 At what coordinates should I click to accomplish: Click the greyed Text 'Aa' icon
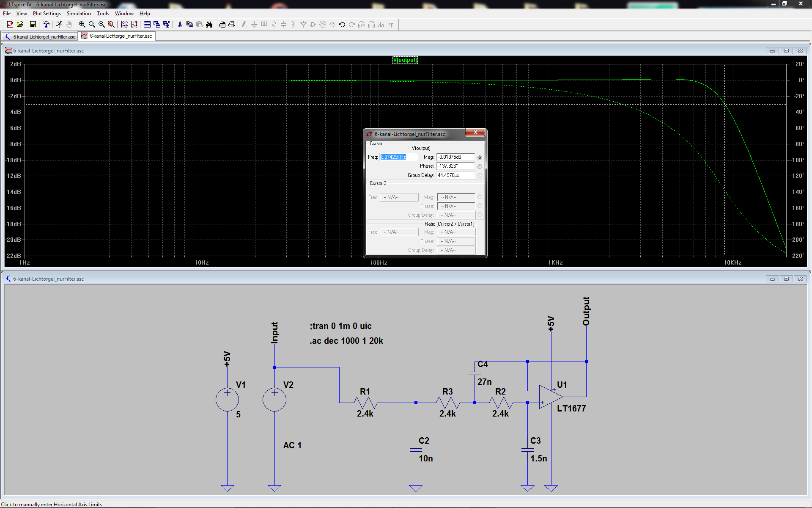381,25
